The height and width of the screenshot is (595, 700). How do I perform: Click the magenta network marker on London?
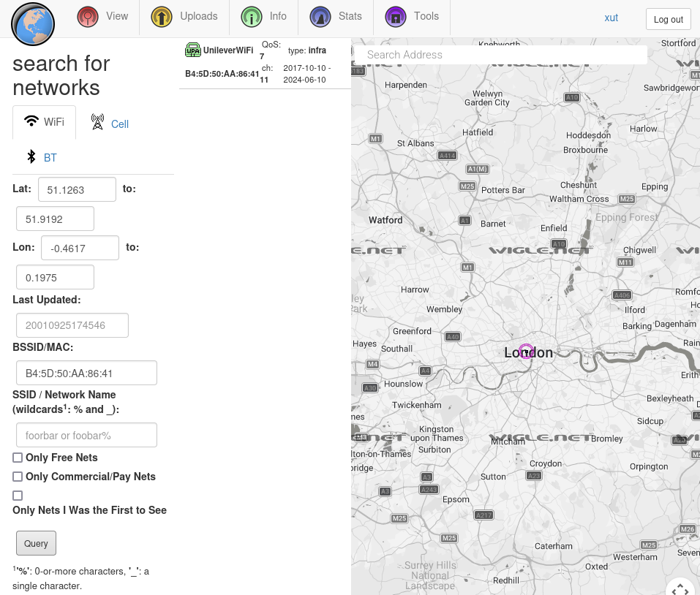coord(526,352)
